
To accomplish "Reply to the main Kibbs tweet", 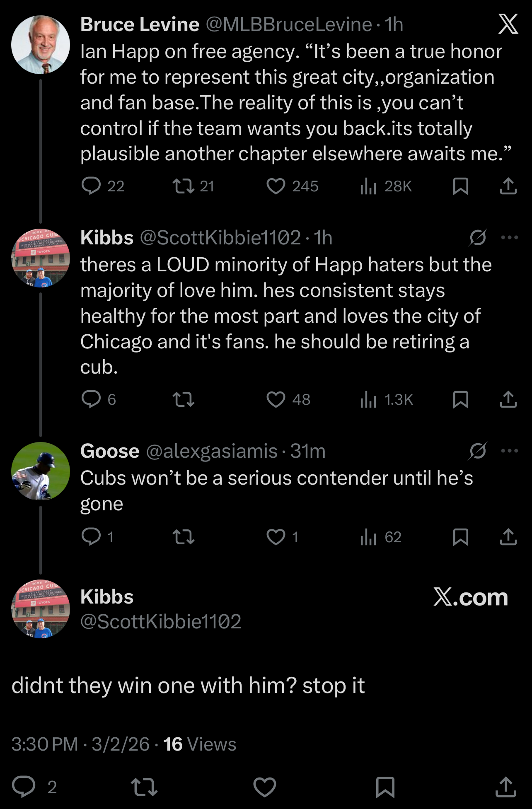I will 24,787.
